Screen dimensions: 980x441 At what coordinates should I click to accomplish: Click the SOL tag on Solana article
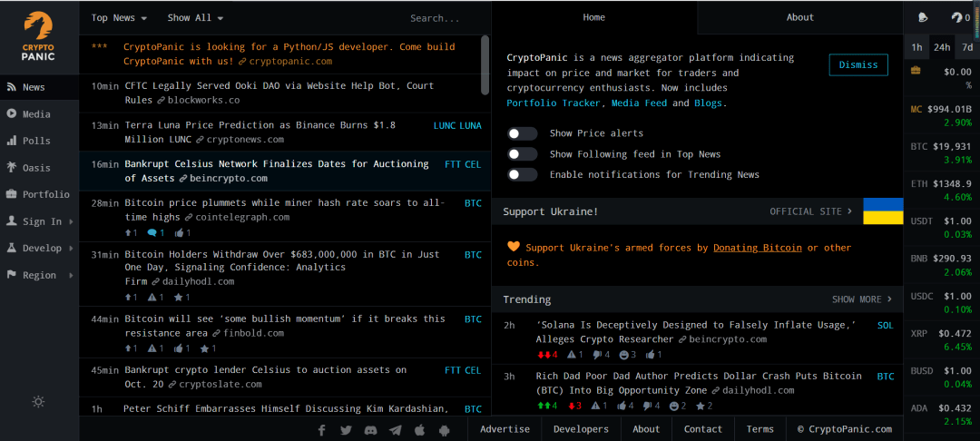(886, 326)
